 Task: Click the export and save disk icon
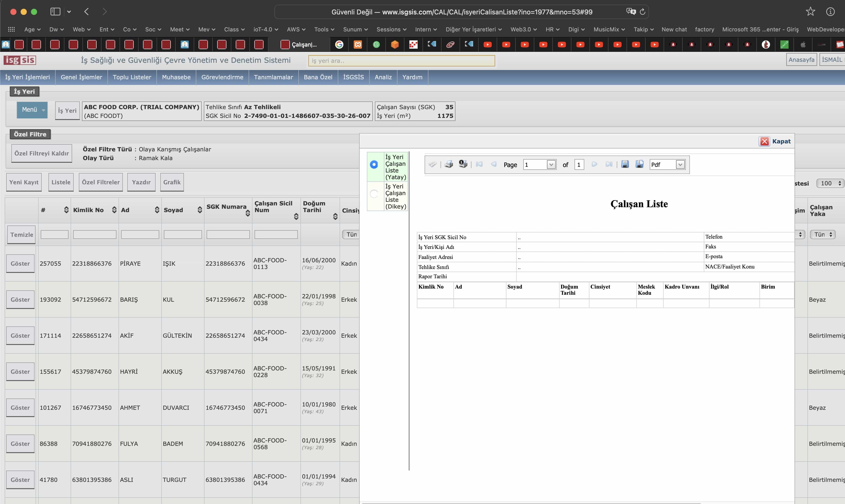click(624, 164)
